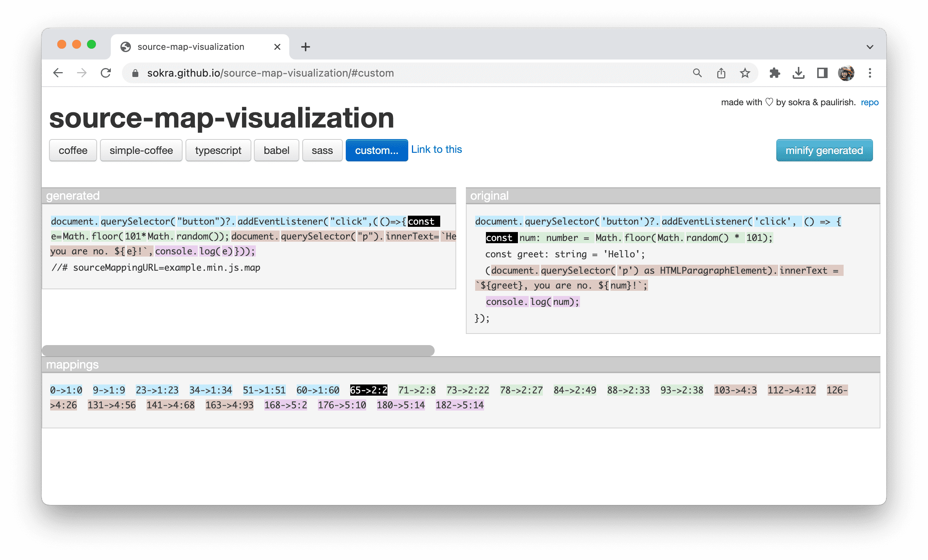Click mapping entry '65->2:2'
Screen dimensions: 928x560
pyautogui.click(x=368, y=388)
